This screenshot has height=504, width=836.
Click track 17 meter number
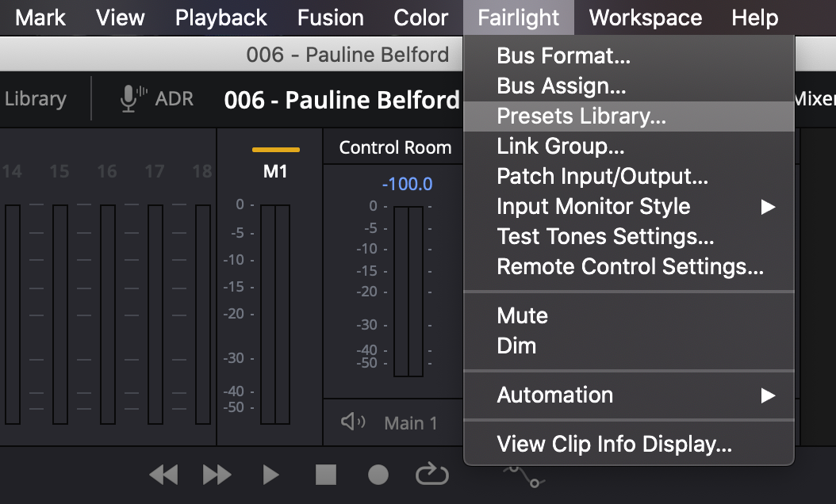click(x=155, y=171)
